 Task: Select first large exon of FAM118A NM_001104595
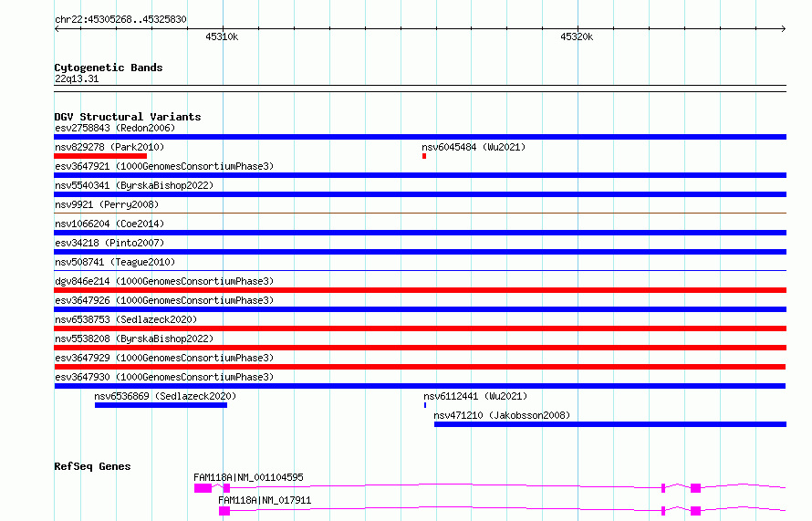click(x=203, y=488)
